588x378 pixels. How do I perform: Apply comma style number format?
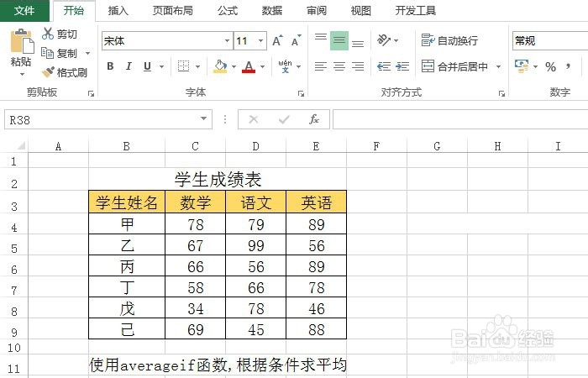(569, 66)
